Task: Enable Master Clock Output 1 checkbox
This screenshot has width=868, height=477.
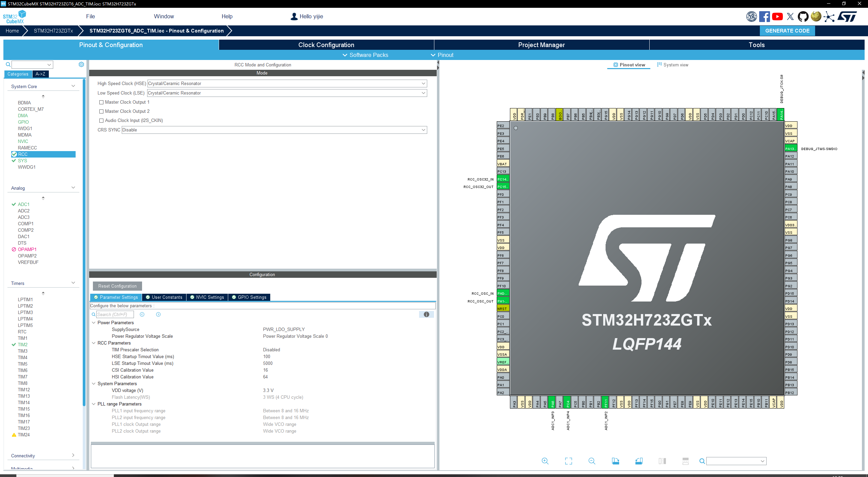Action: [101, 102]
